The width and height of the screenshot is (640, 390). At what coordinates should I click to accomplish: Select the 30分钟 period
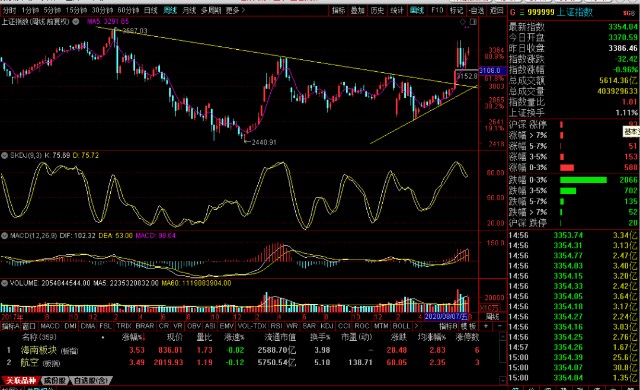102,10
